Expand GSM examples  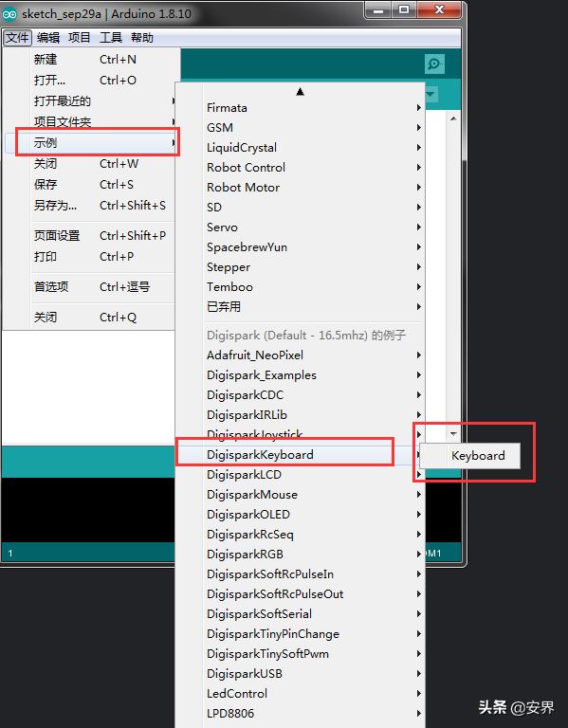300,128
